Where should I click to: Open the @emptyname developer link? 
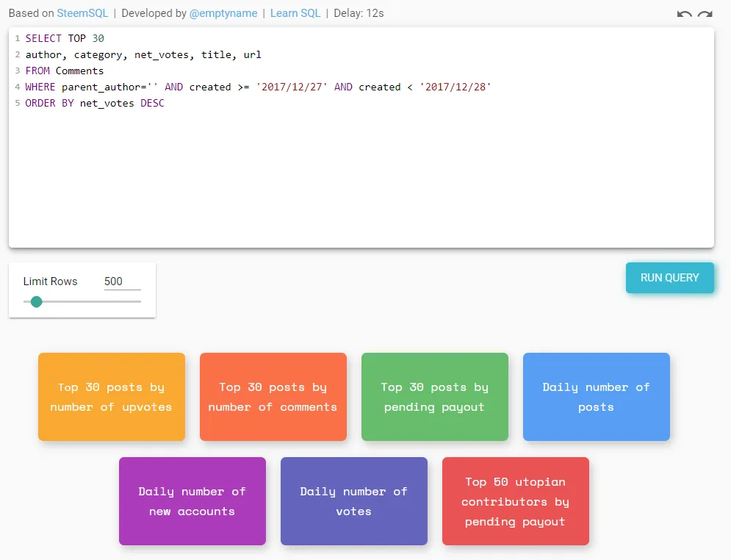pyautogui.click(x=223, y=13)
